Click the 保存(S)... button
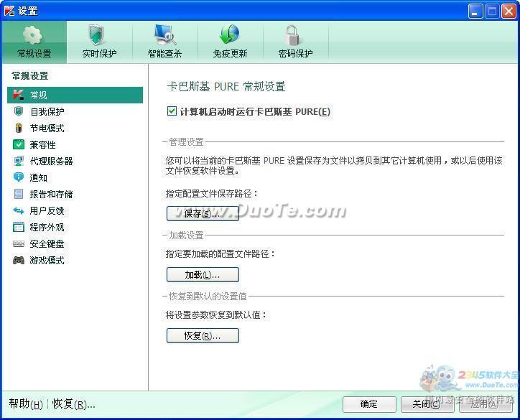 coord(203,213)
